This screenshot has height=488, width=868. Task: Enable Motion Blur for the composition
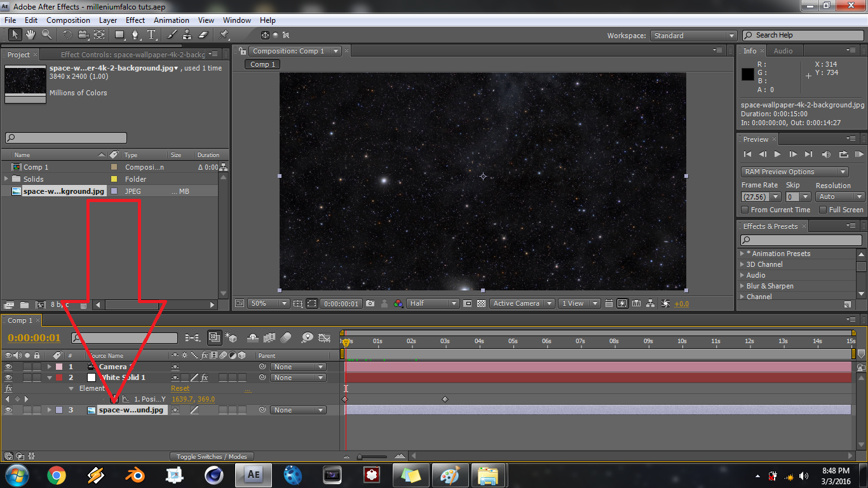click(286, 337)
